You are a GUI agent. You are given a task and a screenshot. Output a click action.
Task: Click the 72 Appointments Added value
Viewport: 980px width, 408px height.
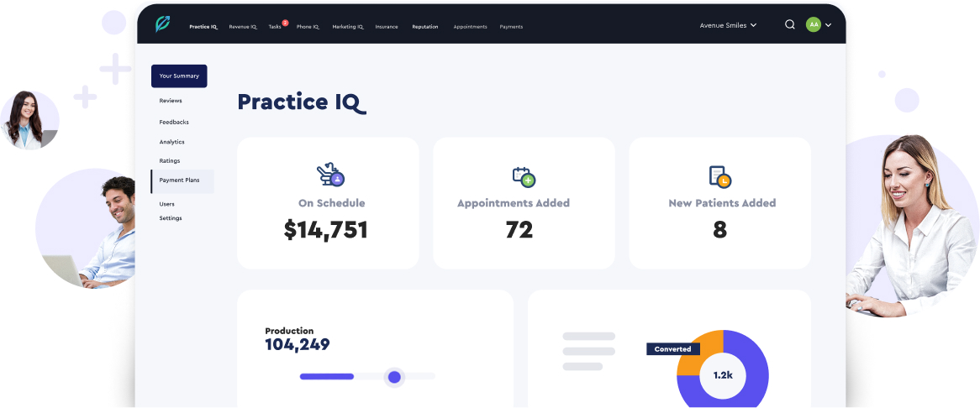(519, 230)
